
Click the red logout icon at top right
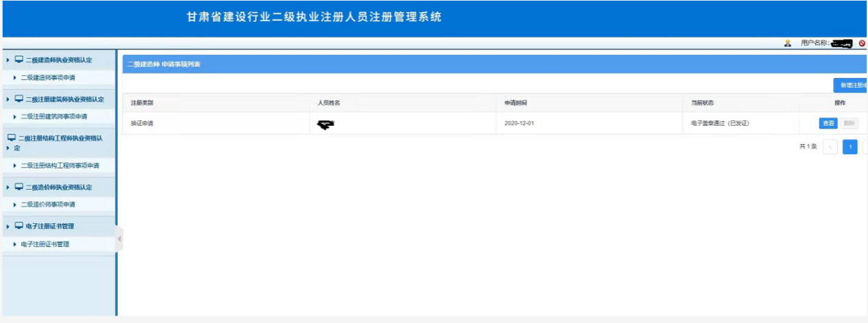[x=862, y=43]
